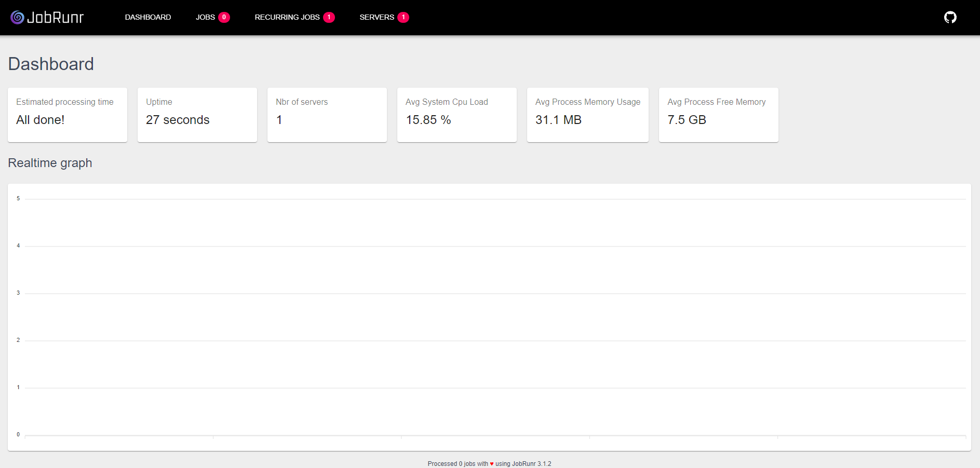
Task: Select the Nbr of servers card
Action: pyautogui.click(x=327, y=115)
